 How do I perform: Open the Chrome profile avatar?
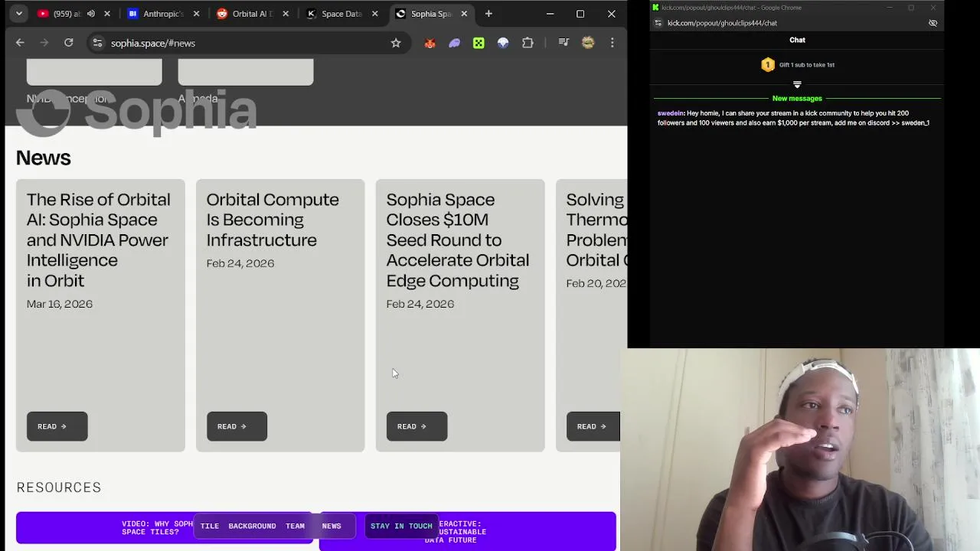coord(588,43)
